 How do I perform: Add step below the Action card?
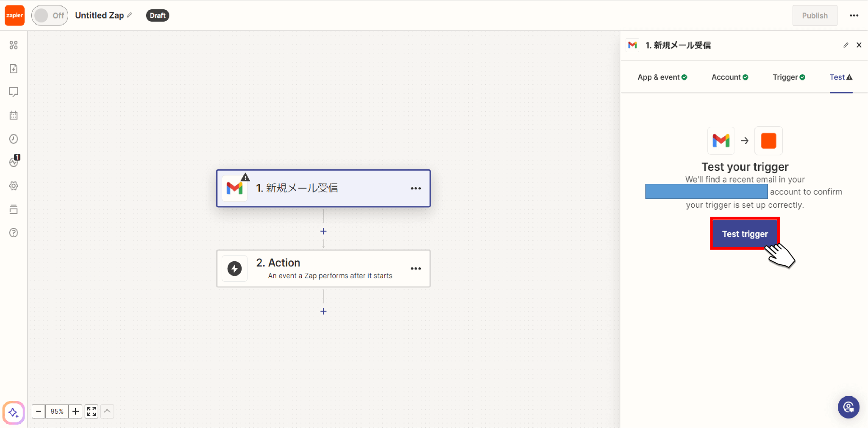tap(323, 311)
